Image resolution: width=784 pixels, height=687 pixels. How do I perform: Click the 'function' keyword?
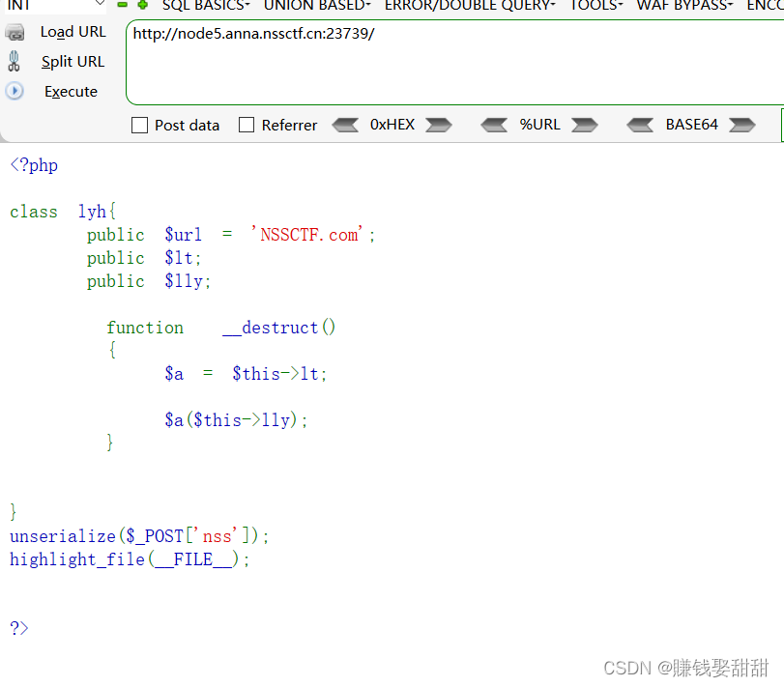(145, 328)
